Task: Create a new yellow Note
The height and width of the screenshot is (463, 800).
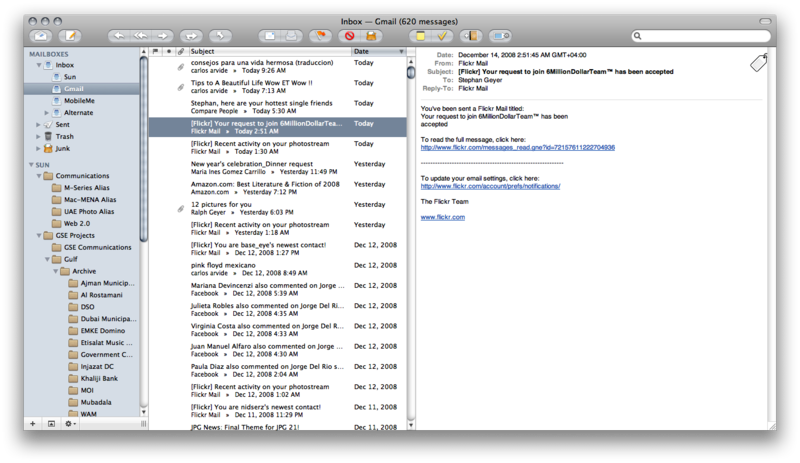Action: pyautogui.click(x=420, y=36)
